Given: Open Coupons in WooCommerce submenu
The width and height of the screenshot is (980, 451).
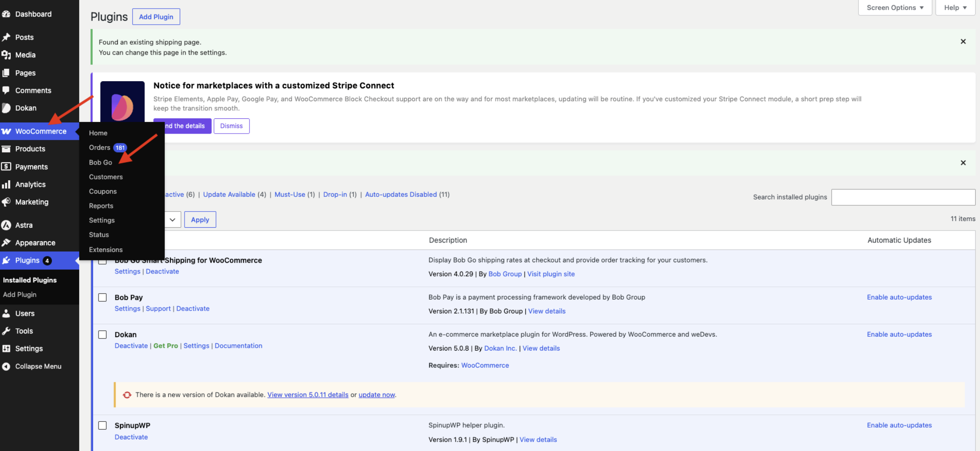Looking at the screenshot, I should point(103,191).
